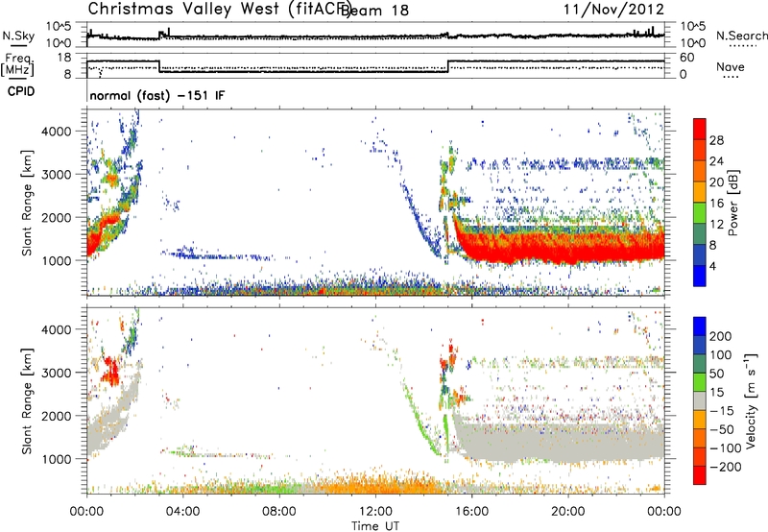Click the 'Nave' legend label

[731, 66]
